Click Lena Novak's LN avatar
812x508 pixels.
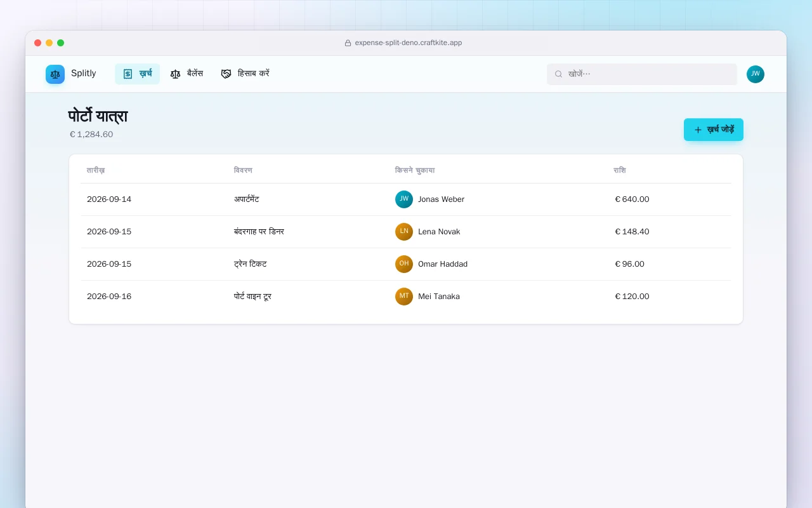404,232
